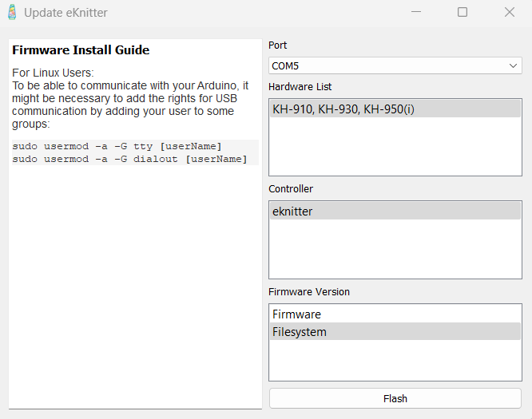Choose eknitter in the Controller list
Screen dimensions: 532x419
click(292, 211)
